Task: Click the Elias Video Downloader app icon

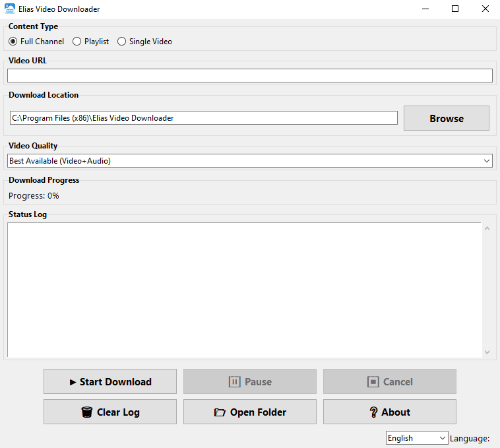Action: [10, 9]
